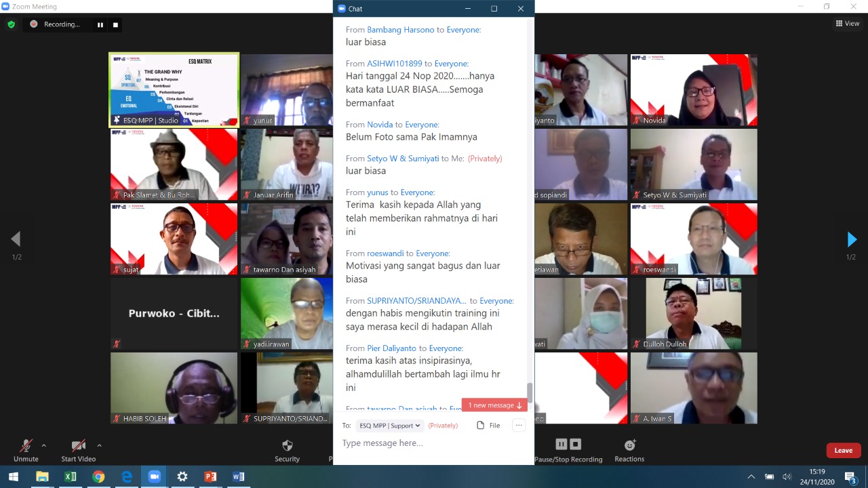Stop the recording in top indicator
868x488 pixels.
[x=115, y=24]
